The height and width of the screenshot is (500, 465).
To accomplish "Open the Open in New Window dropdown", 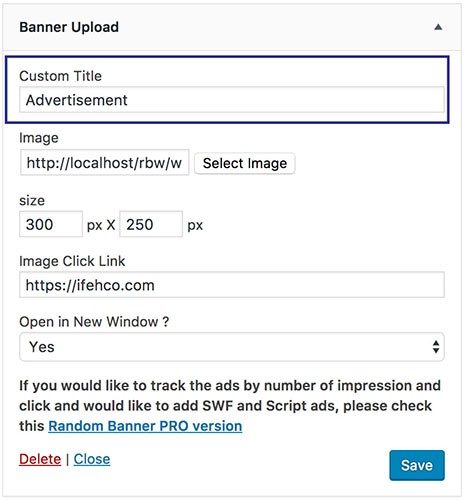I will pos(232,347).
